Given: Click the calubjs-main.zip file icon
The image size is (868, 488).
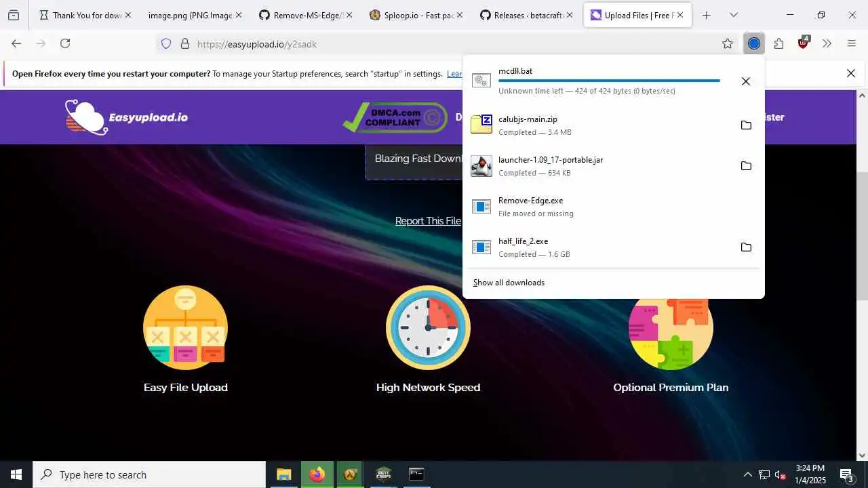Looking at the screenshot, I should (x=481, y=124).
